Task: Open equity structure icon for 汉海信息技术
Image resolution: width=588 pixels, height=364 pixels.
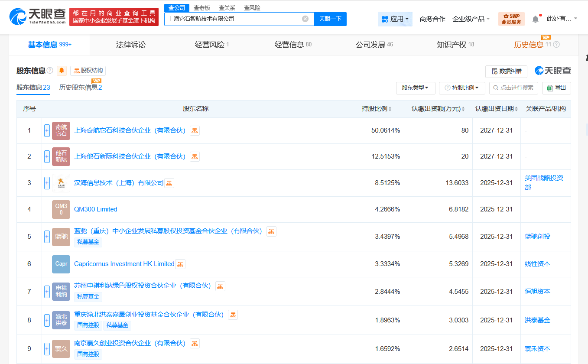Action: point(169,183)
